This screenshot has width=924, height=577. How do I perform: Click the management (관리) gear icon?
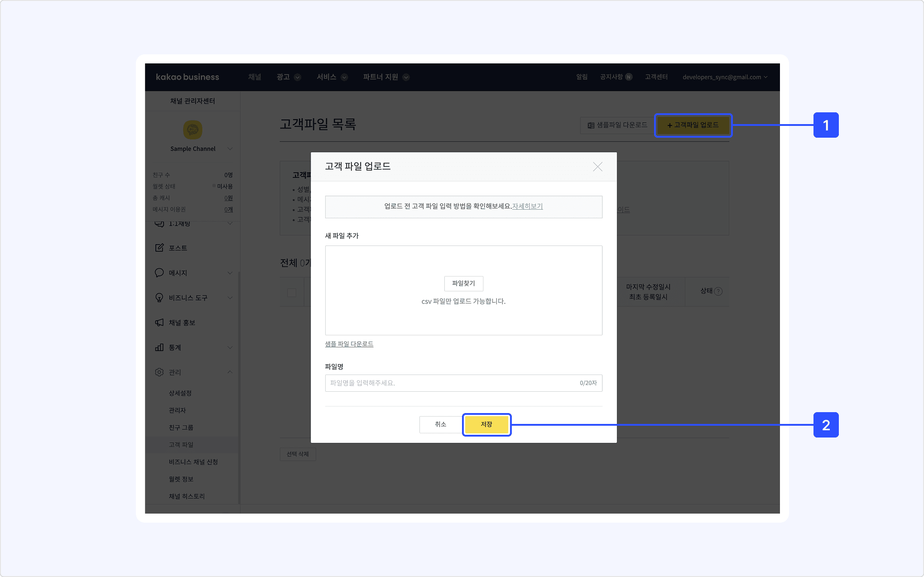pos(159,372)
